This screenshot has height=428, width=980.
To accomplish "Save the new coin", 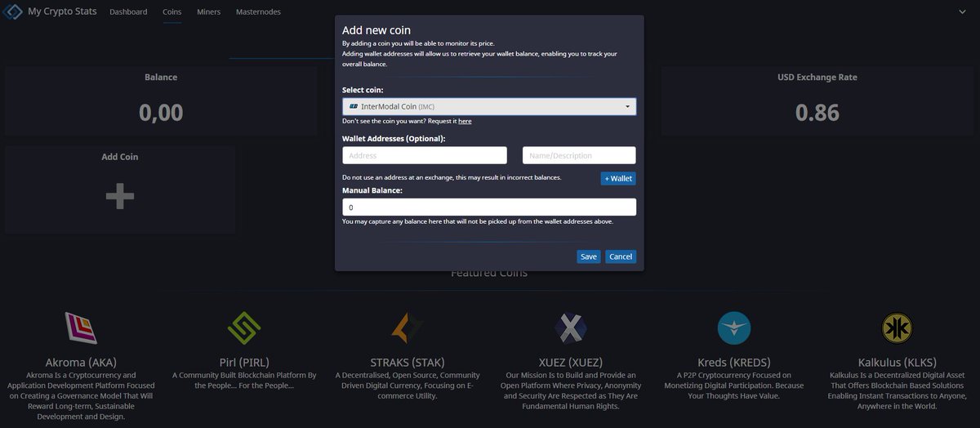I will point(589,256).
